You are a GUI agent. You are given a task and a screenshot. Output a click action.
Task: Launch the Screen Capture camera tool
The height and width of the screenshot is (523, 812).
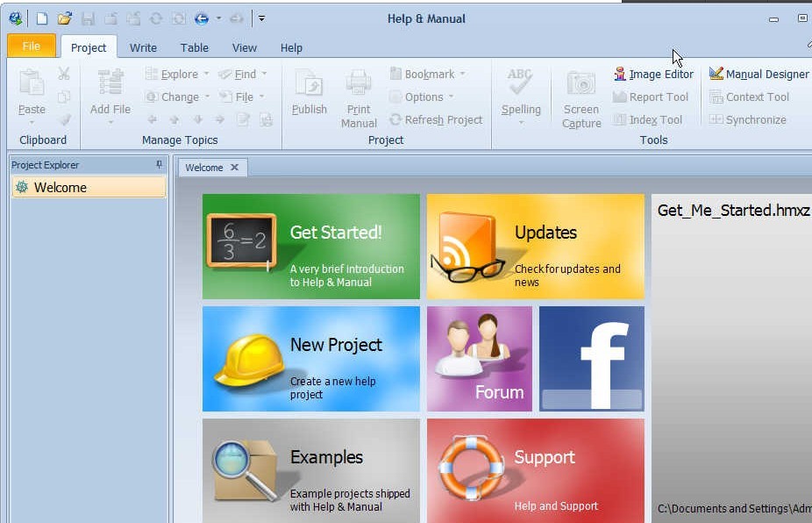click(x=581, y=83)
